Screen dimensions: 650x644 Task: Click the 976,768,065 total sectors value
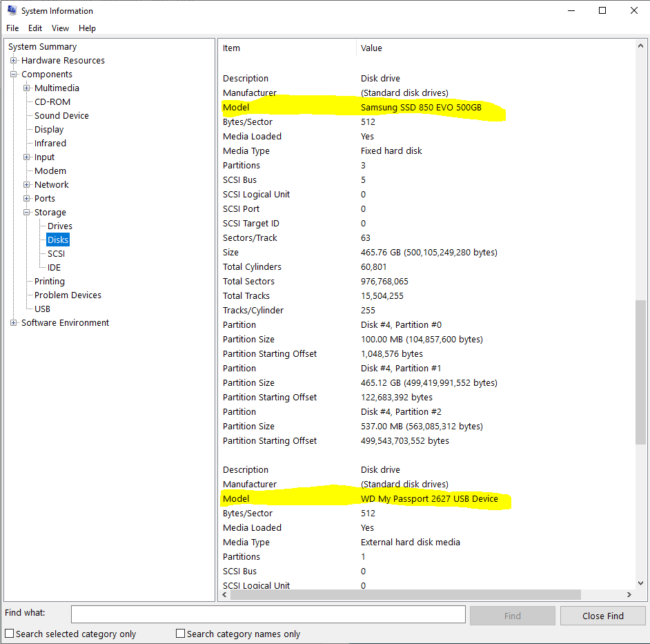pyautogui.click(x=384, y=282)
